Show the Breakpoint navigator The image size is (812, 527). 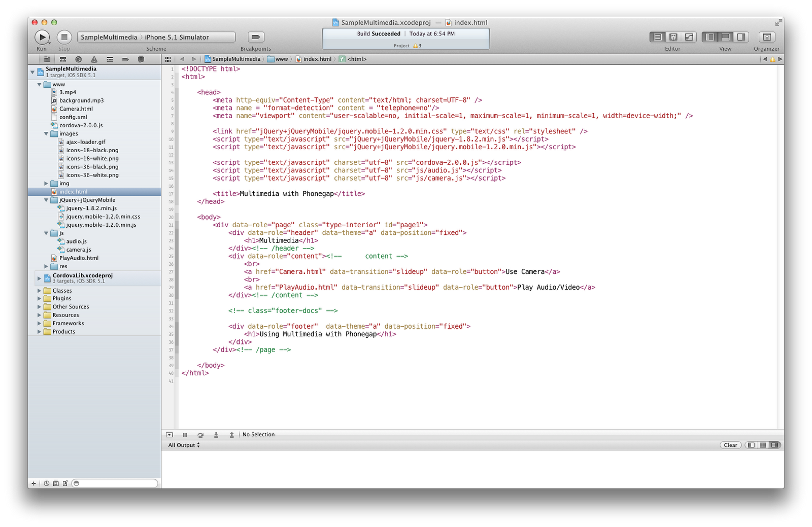click(x=125, y=59)
